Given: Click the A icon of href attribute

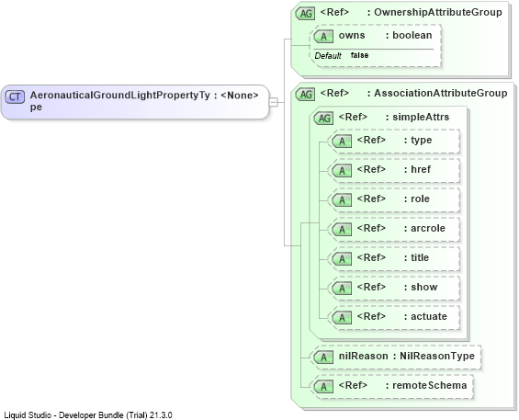Looking at the screenshot, I should tap(342, 171).
